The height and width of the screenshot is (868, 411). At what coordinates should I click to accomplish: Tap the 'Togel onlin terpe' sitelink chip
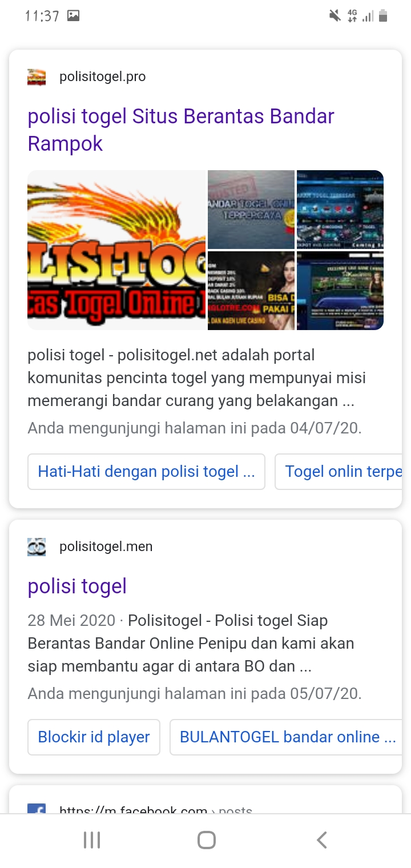[x=339, y=472]
